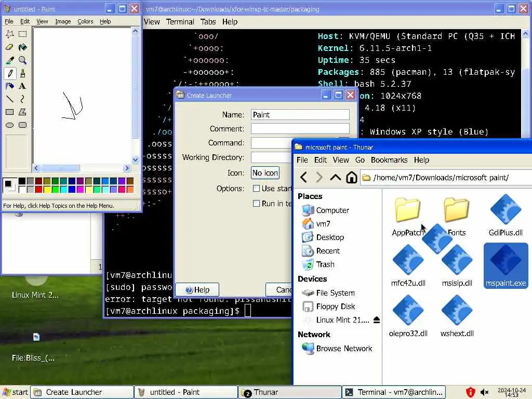Open Colors menu in Paint
The image size is (532, 399).
85,21
